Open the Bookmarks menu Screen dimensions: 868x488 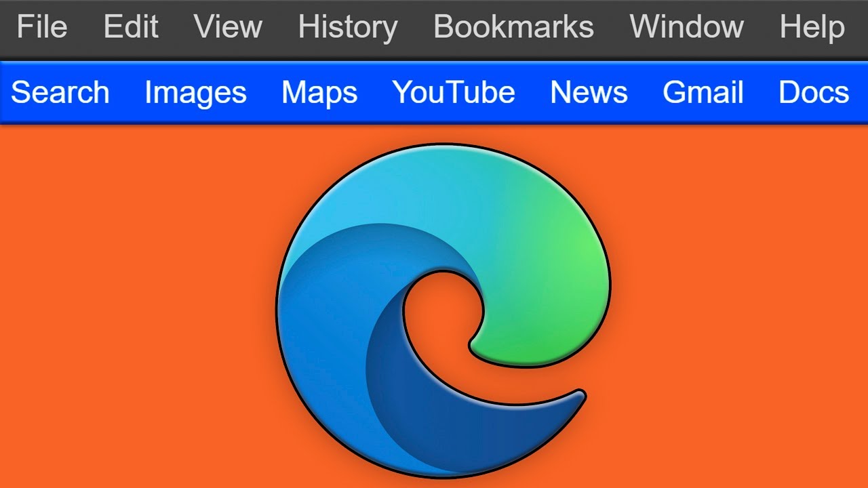(513, 27)
